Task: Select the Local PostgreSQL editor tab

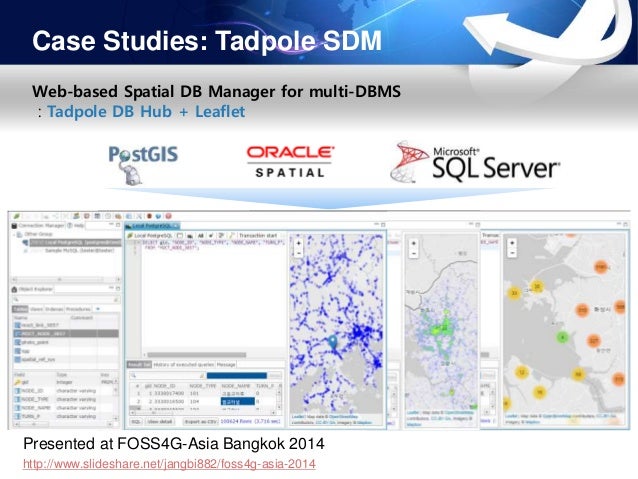Action: coord(153,226)
